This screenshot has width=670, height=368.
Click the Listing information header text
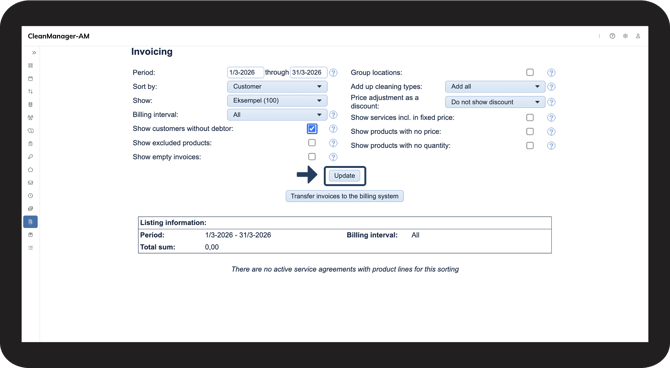click(x=173, y=223)
